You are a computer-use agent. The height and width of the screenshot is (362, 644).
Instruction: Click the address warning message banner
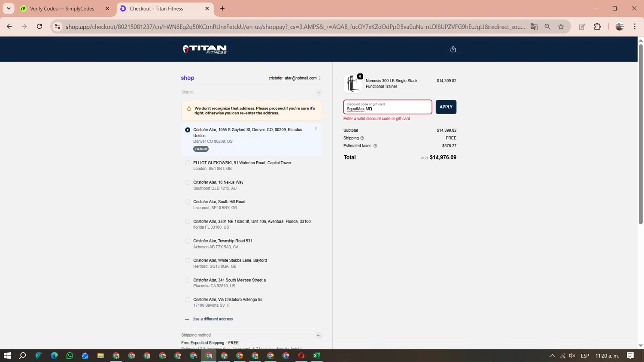click(252, 111)
